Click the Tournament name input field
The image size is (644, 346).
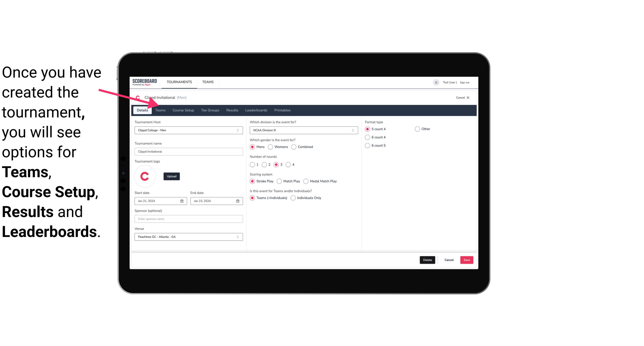click(x=189, y=151)
